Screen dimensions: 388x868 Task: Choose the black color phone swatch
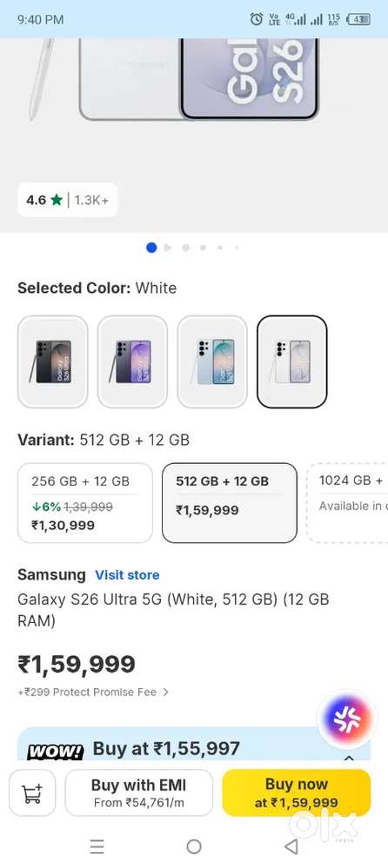pyautogui.click(x=53, y=361)
